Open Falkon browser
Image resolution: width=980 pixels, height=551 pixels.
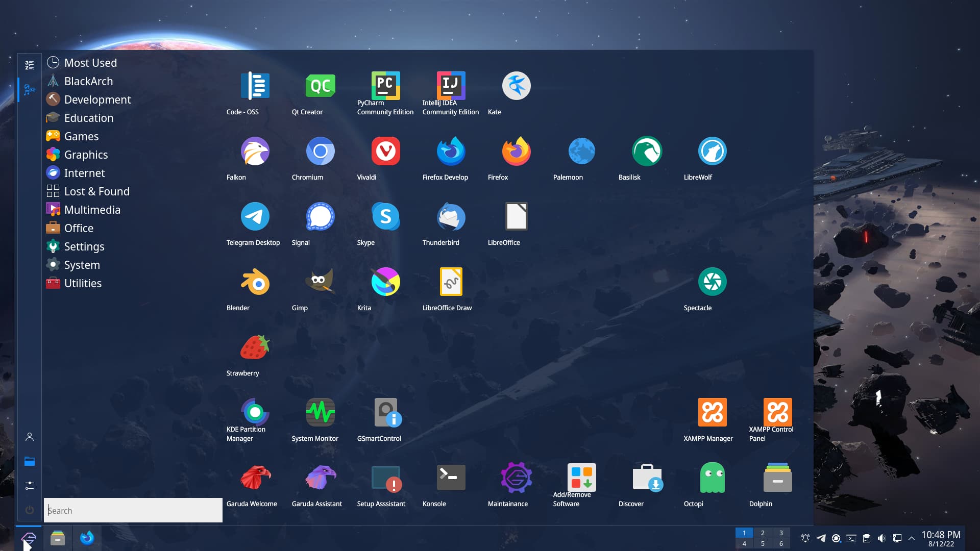pos(255,151)
